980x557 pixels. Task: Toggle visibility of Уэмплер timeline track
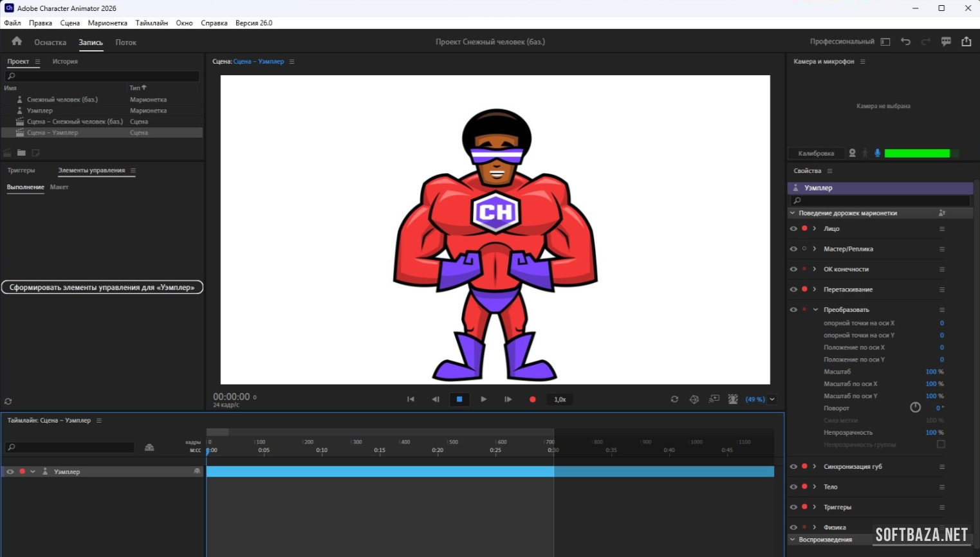pyautogui.click(x=10, y=472)
